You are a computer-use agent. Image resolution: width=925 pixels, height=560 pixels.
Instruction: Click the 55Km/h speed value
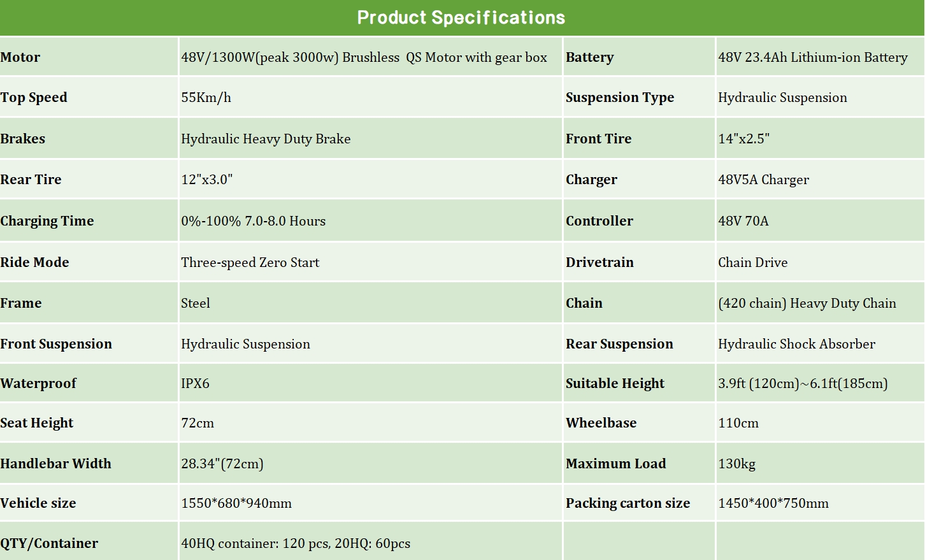click(x=206, y=97)
